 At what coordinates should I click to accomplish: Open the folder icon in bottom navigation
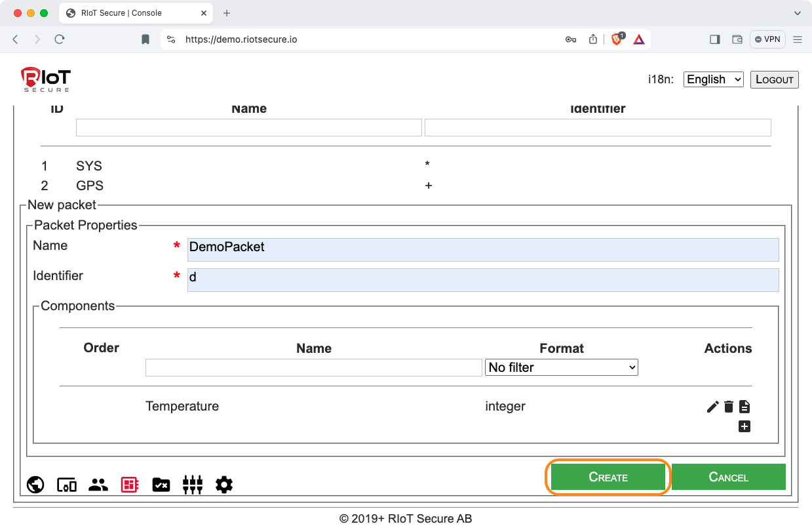(x=161, y=485)
